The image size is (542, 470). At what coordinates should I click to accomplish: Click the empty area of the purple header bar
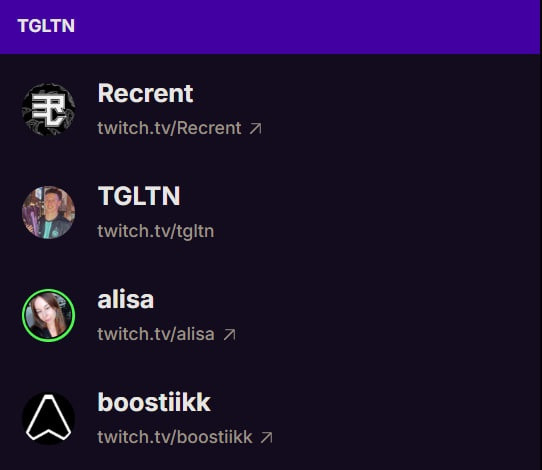(x=308, y=27)
